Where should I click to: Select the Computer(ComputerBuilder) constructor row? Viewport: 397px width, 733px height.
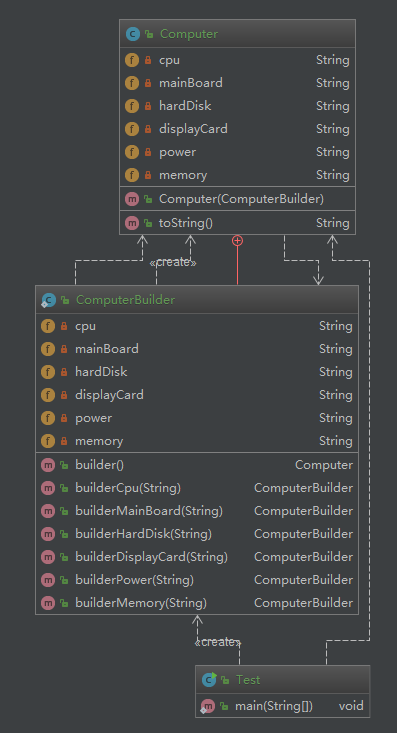tap(238, 199)
